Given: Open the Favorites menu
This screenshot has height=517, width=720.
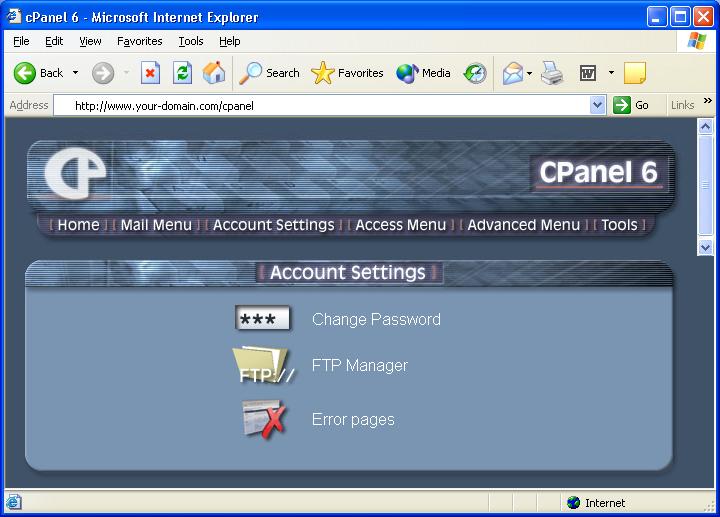Looking at the screenshot, I should 140,41.
